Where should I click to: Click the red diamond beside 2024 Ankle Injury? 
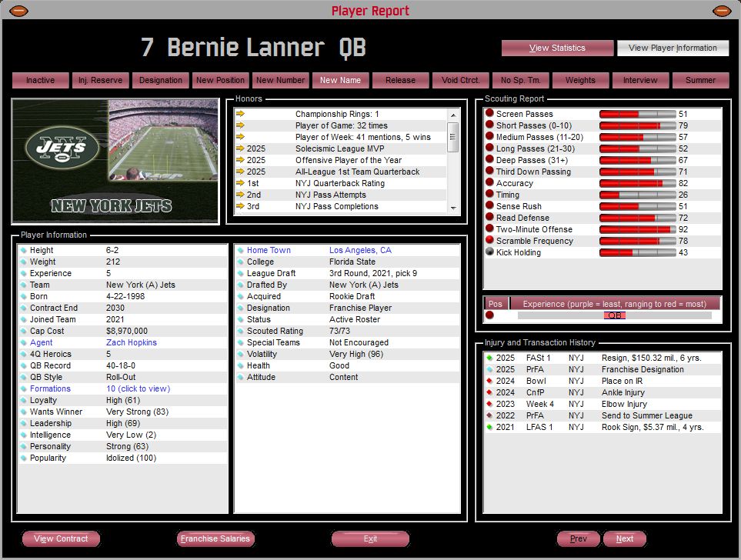[x=489, y=392]
